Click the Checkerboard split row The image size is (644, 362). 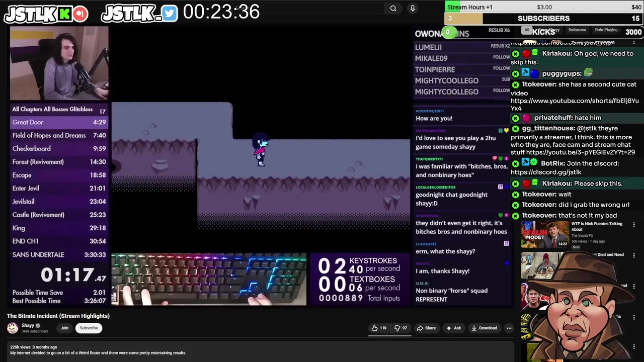click(59, 148)
